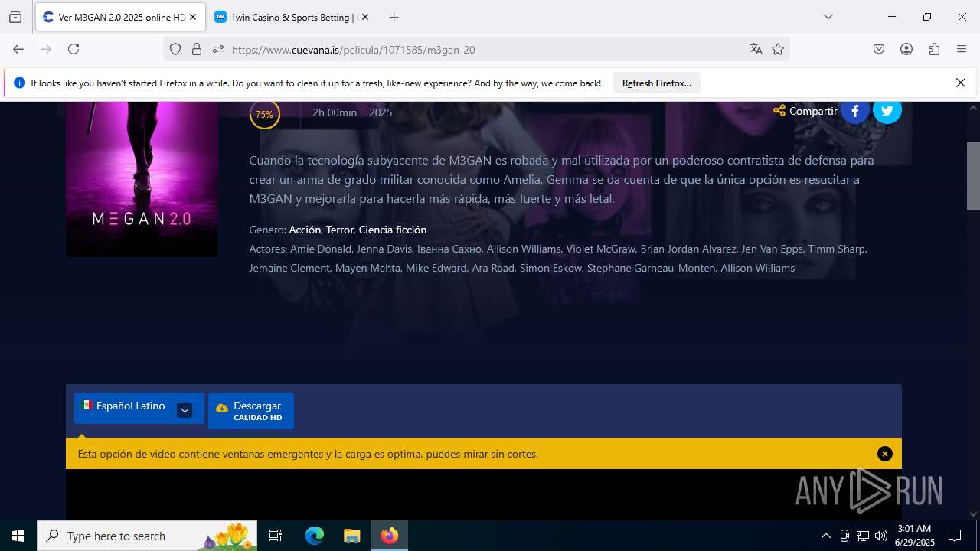Click the page vertical scrollbar thumb
Image resolution: width=980 pixels, height=551 pixels.
pos(973,175)
